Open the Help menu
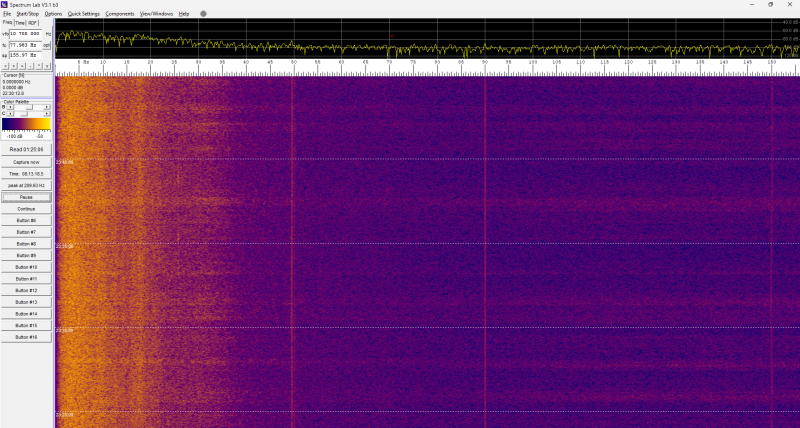Screen dimensions: 800x428 (x=184, y=14)
